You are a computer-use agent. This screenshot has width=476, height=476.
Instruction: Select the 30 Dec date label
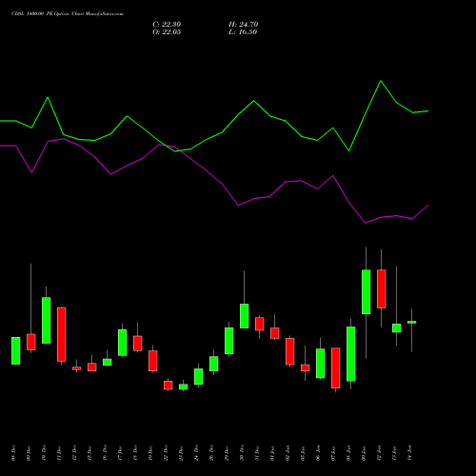point(242,453)
